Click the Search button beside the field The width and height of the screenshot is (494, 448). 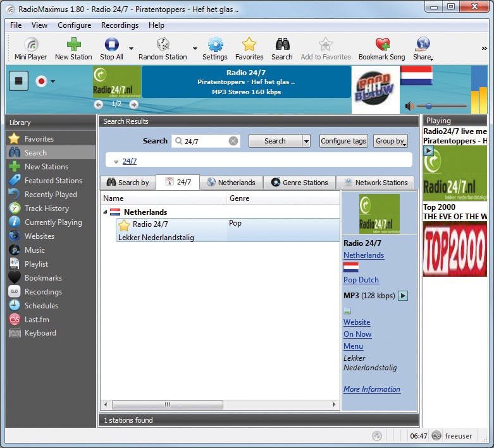pos(275,141)
